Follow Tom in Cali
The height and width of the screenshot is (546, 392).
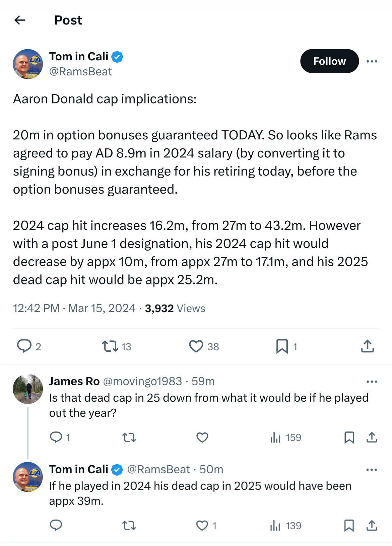329,61
